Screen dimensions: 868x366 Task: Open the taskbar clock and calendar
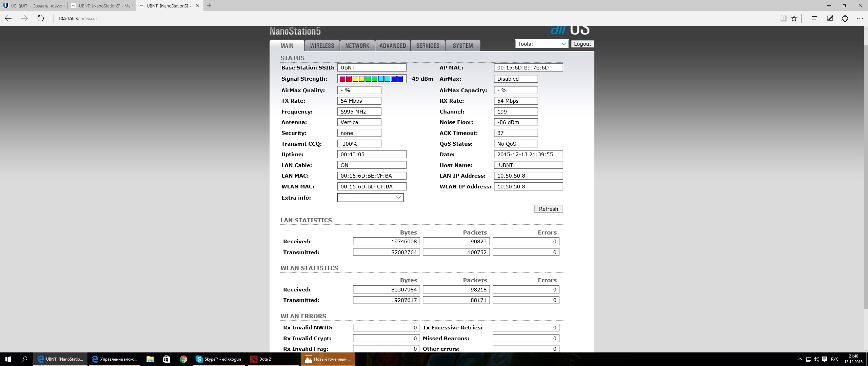853,359
